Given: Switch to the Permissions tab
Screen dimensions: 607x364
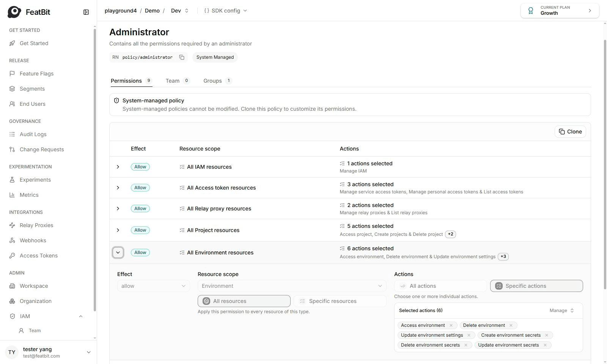Looking at the screenshot, I should pyautogui.click(x=131, y=81).
